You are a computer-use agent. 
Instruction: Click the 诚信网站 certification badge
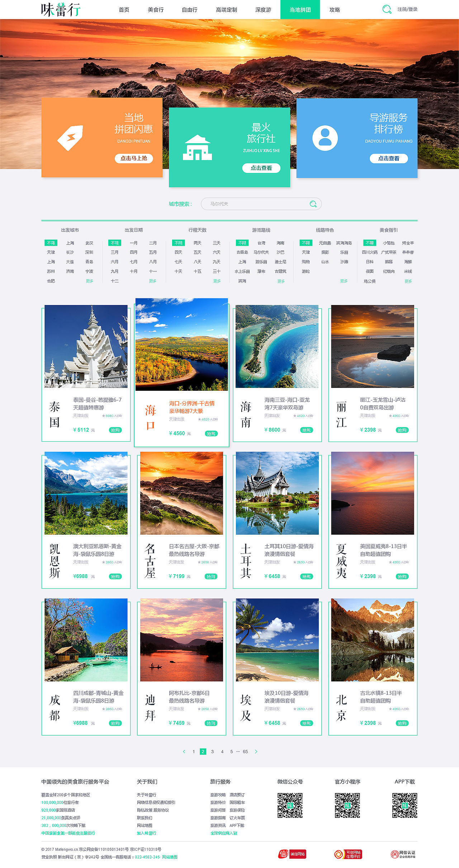(292, 854)
